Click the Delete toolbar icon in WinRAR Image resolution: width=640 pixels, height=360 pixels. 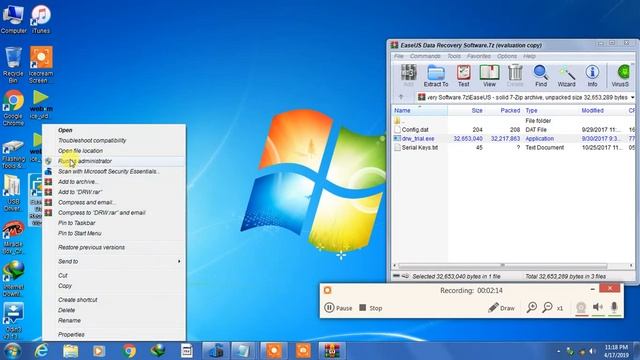coord(515,76)
